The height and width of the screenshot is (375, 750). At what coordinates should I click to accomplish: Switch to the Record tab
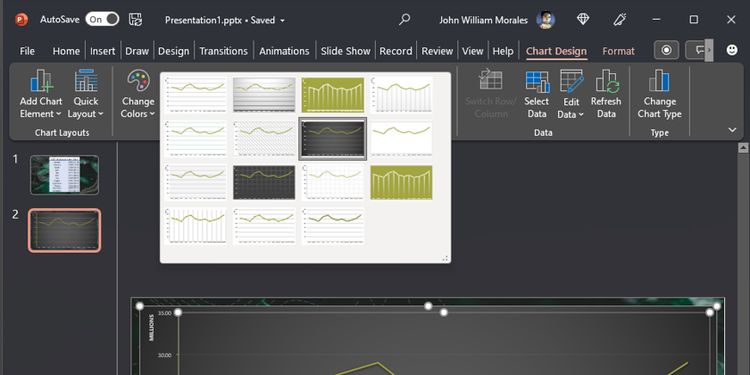click(396, 51)
